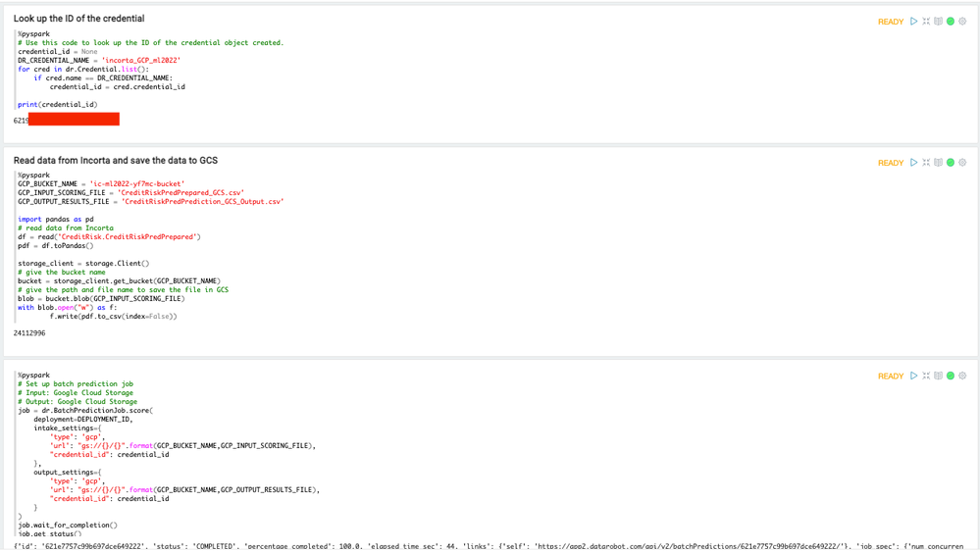Click the job.wait_for_completion() code line
The height and width of the screenshot is (552, 980).
tap(67, 526)
